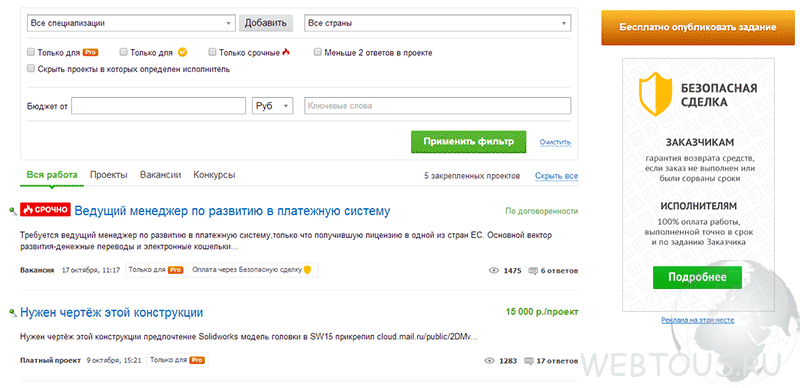Click the orange verified checkmark icon in filters
The image size is (800, 388).
(183, 52)
